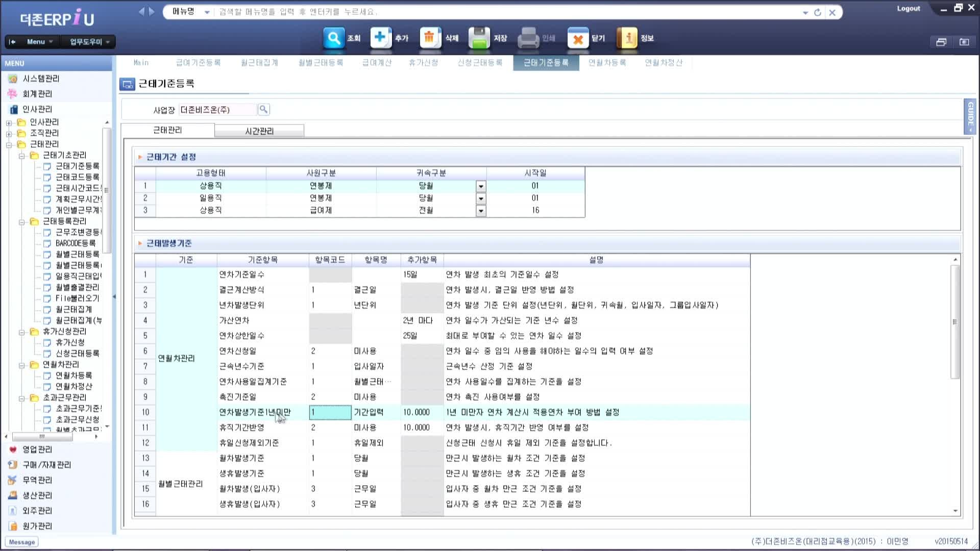Screen dimensions: 980x551
Task: Switch to the 휴가신청 tab
Action: pyautogui.click(x=423, y=63)
